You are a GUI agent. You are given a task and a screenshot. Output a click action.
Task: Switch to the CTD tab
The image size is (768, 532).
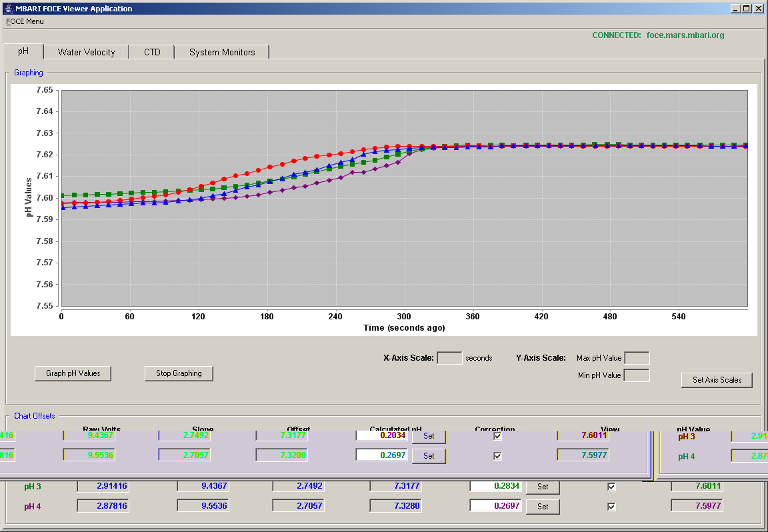coord(152,53)
